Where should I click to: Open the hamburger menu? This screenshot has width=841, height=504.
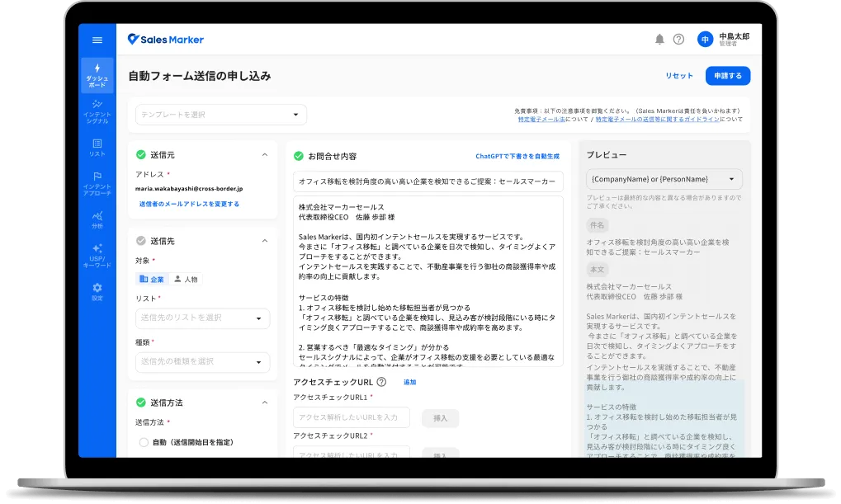click(x=97, y=40)
